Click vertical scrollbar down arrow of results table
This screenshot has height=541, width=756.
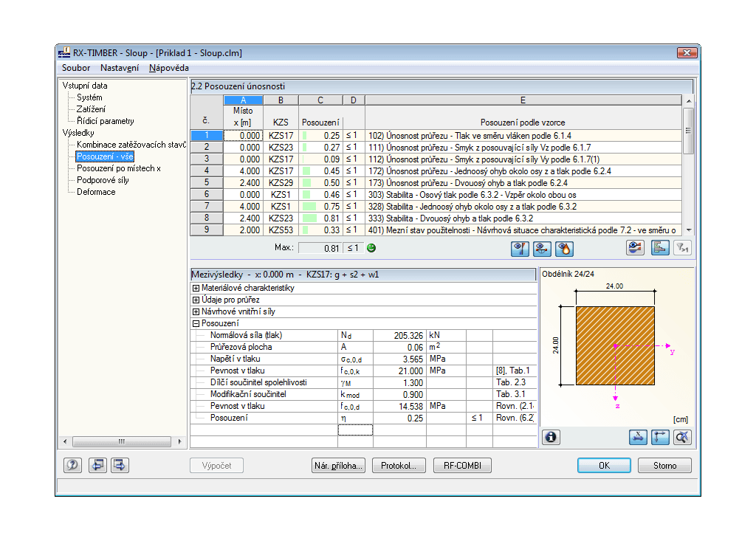click(x=689, y=230)
